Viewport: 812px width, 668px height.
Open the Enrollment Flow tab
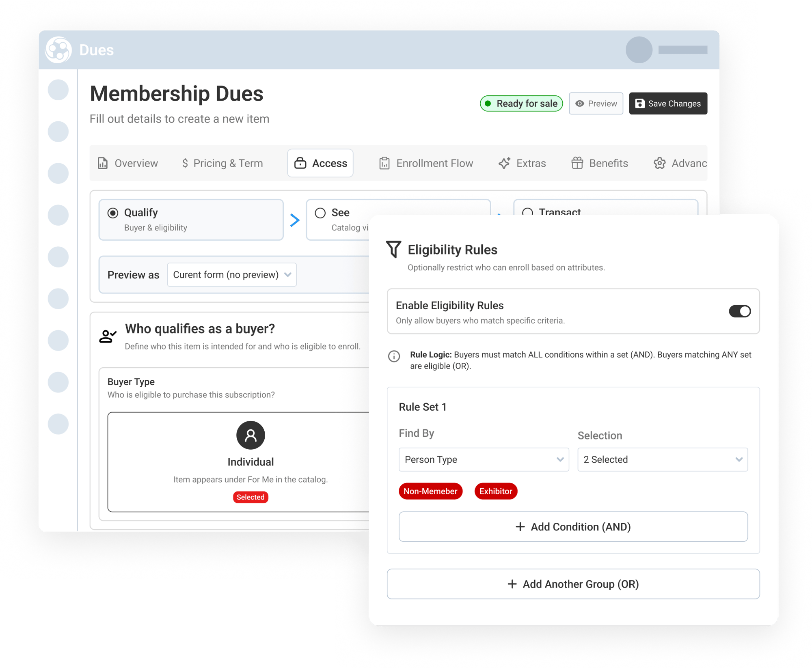click(x=426, y=163)
